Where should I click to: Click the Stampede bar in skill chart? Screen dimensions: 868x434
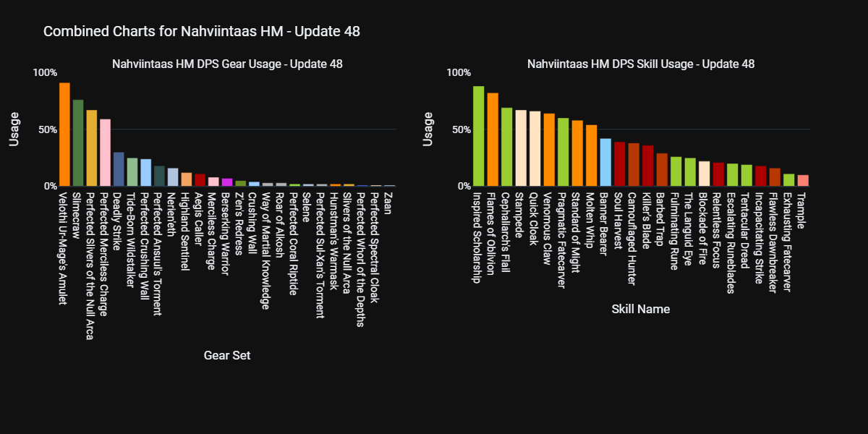521,148
